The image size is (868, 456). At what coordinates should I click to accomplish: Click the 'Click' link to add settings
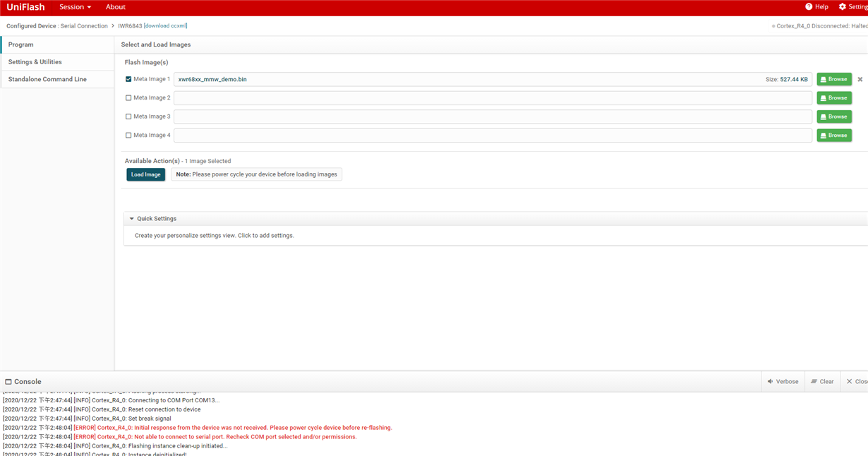(244, 236)
